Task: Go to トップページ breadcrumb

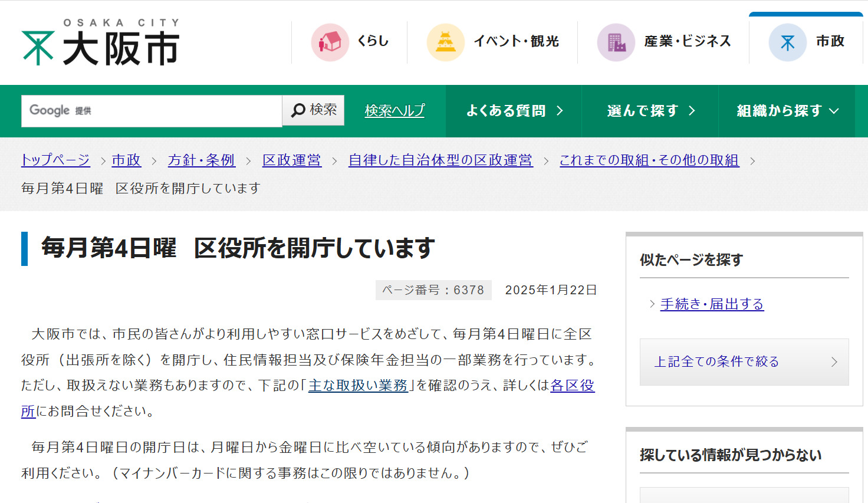Action: pyautogui.click(x=55, y=160)
